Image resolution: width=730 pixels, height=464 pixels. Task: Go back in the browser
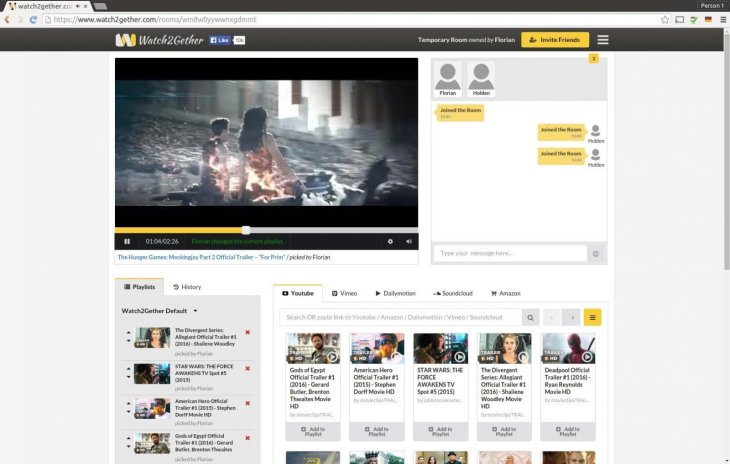click(x=7, y=20)
